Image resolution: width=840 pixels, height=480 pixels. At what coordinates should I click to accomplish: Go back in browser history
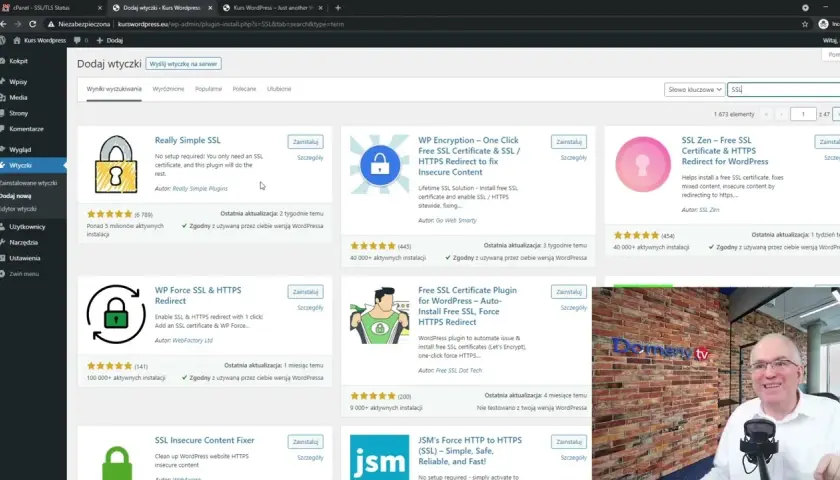pos(3,24)
